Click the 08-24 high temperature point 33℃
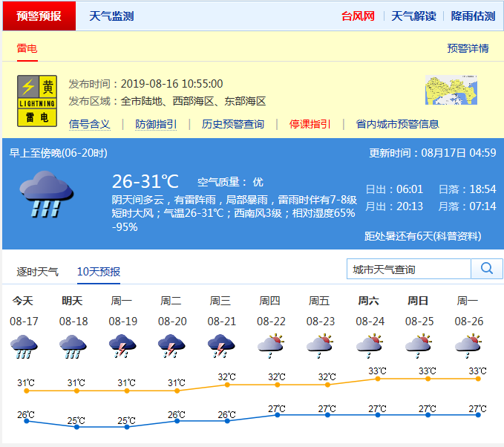 click(x=378, y=379)
